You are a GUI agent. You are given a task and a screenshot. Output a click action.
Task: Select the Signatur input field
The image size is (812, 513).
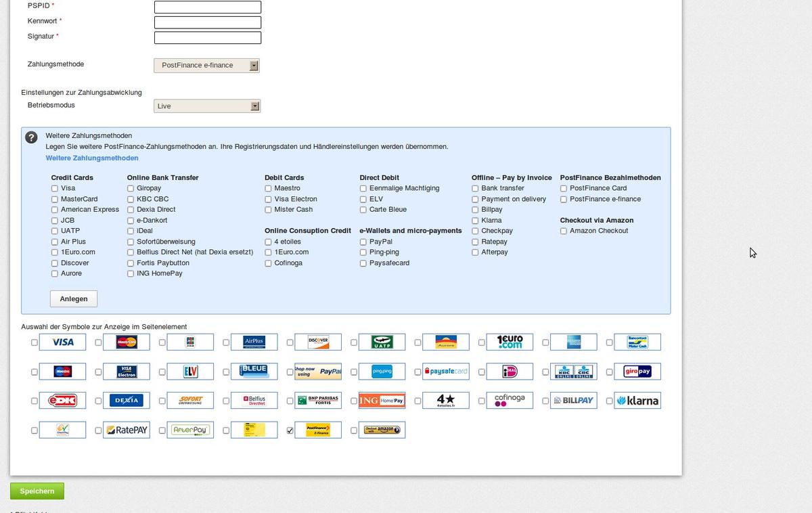(208, 38)
